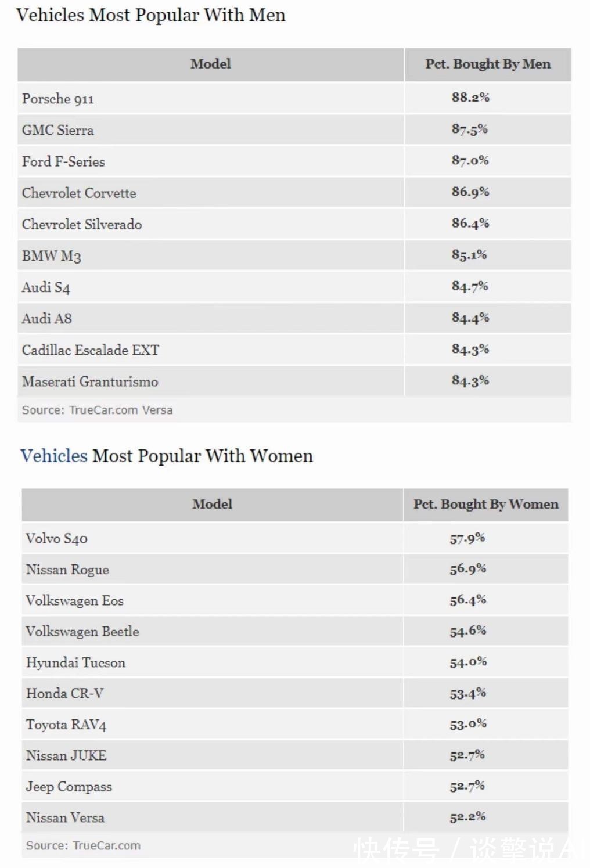This screenshot has width=590, height=868.
Task: Select the Volkswagen Beetle entry
Action: coord(82,632)
